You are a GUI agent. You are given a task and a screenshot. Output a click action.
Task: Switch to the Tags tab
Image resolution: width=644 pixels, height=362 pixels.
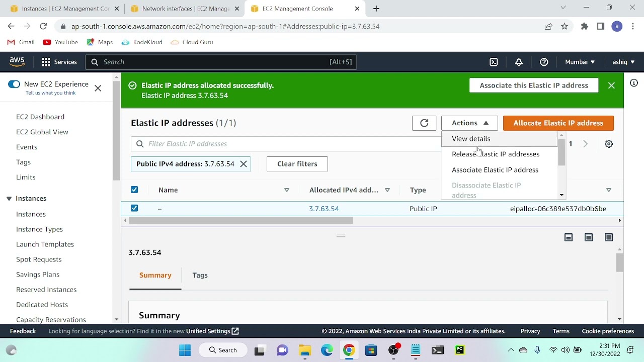point(200,276)
